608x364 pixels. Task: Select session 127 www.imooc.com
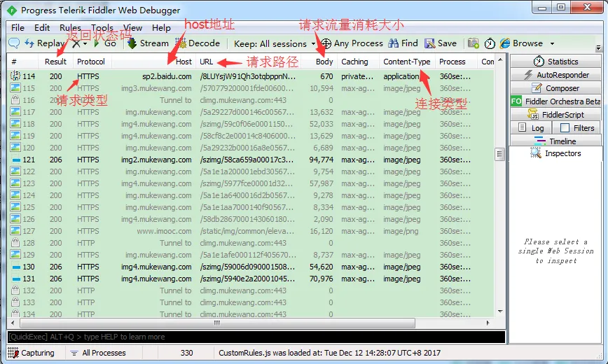pos(251,231)
